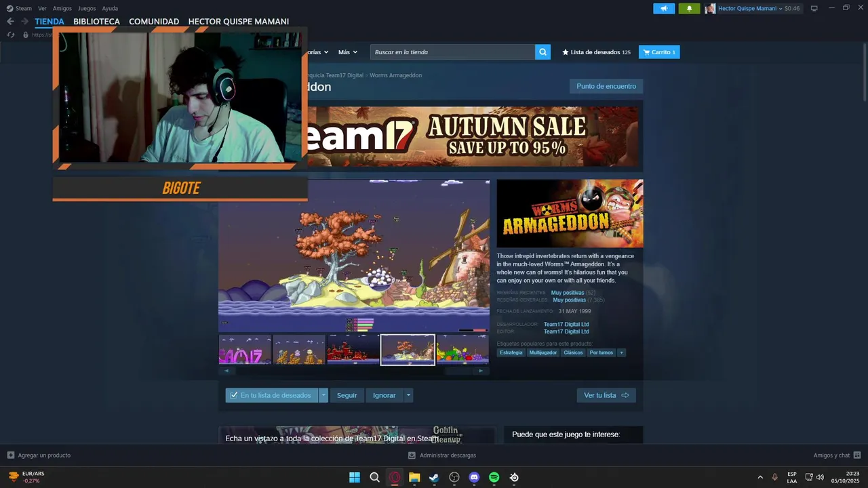
Task: Open Spotify from the taskbar
Action: tap(494, 477)
